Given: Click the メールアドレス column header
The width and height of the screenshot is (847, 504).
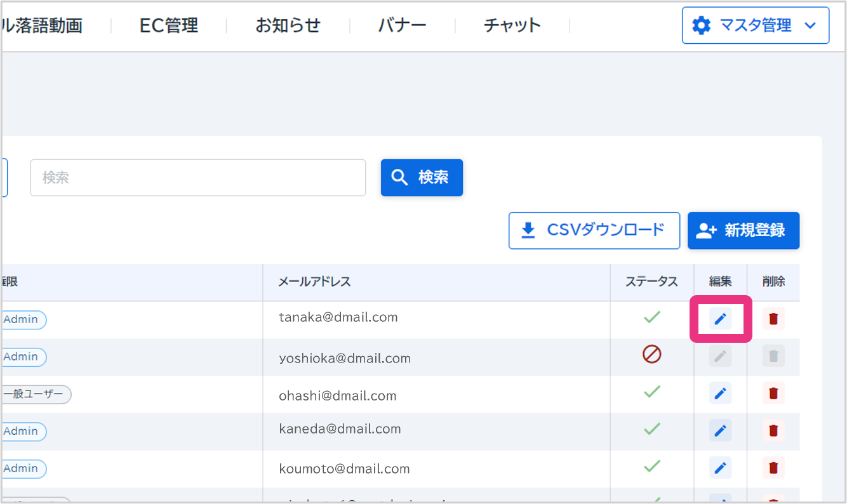Looking at the screenshot, I should click(314, 282).
